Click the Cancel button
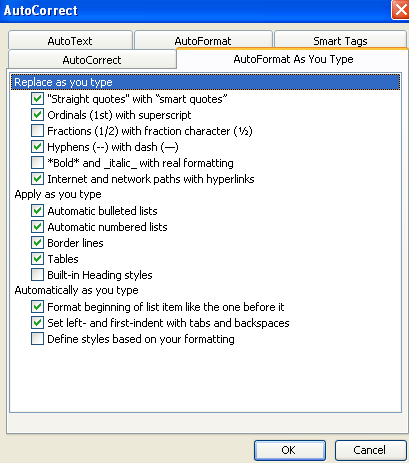 370,450
